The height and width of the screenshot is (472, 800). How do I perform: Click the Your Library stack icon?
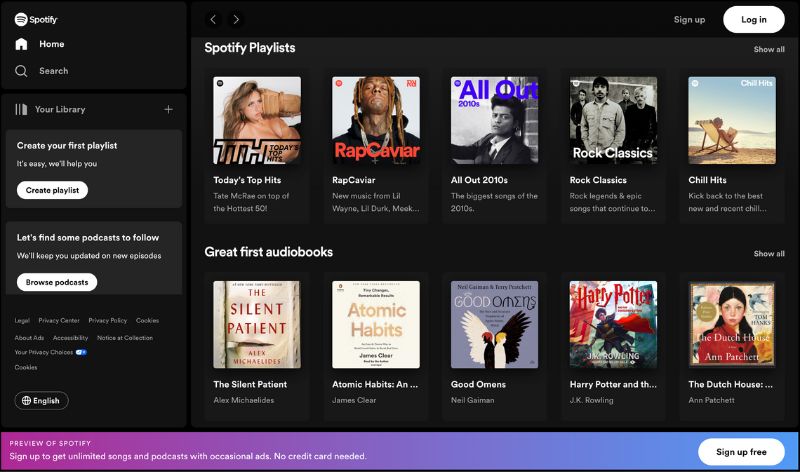pos(21,109)
